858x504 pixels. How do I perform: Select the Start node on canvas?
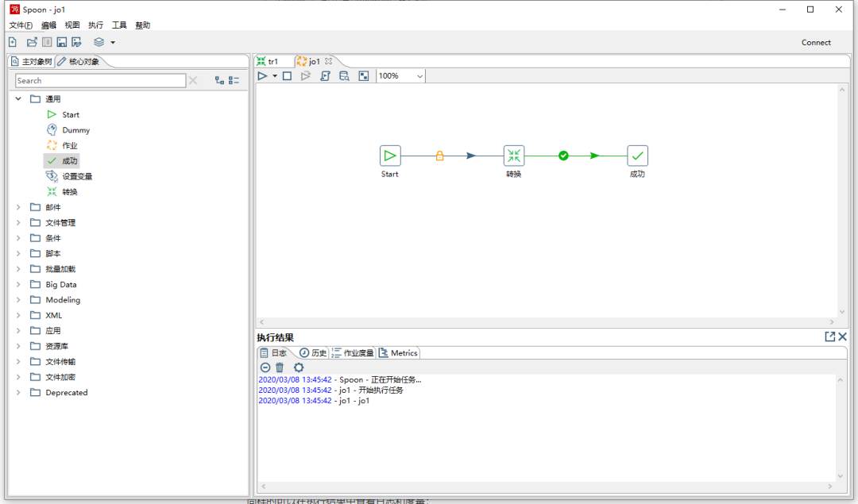tap(390, 156)
